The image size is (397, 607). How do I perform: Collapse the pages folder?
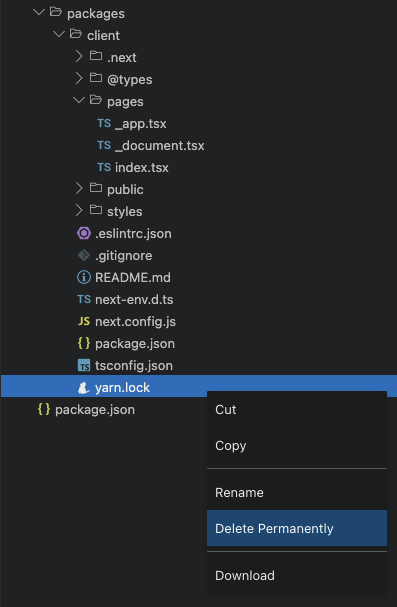(x=79, y=100)
